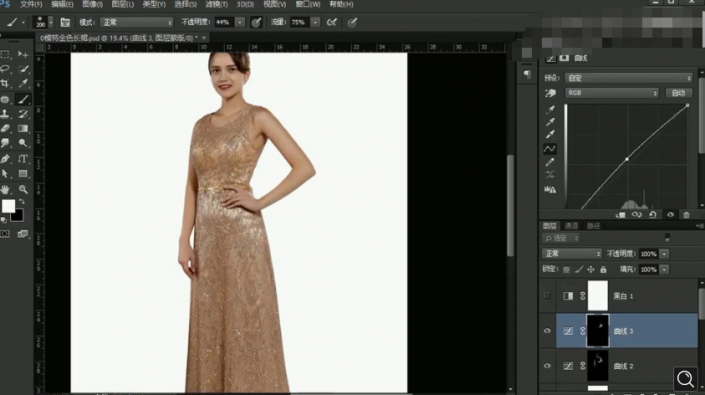
Task: Reset Curves adjustment to defaults
Action: (x=653, y=215)
